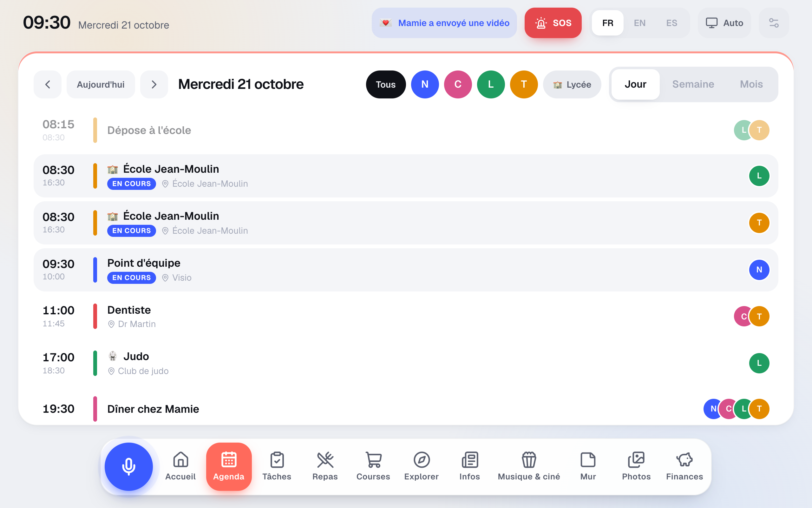Open the Point d'équipe event
812x508 pixels.
click(x=406, y=270)
